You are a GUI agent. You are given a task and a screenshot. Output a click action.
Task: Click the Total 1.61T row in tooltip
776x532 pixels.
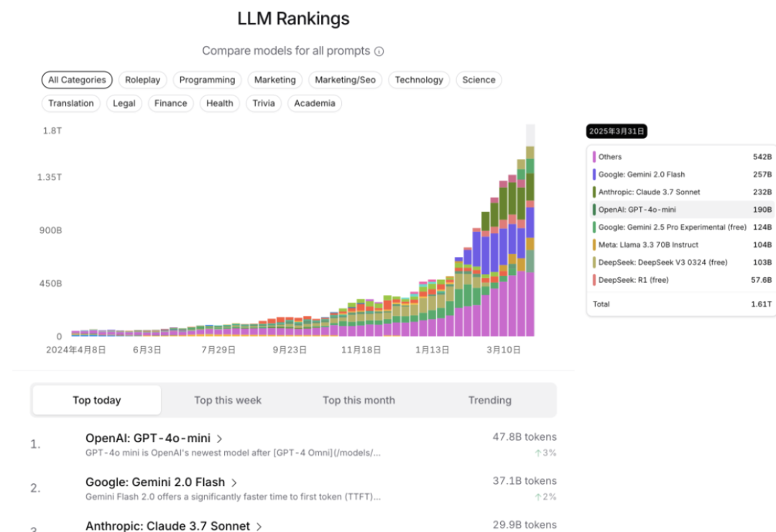pyautogui.click(x=682, y=304)
